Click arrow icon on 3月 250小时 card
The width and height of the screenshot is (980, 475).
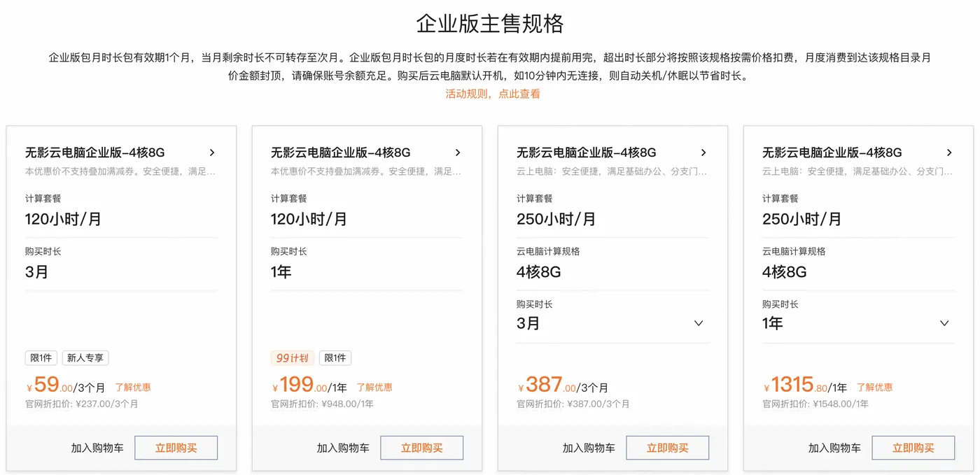tap(703, 153)
